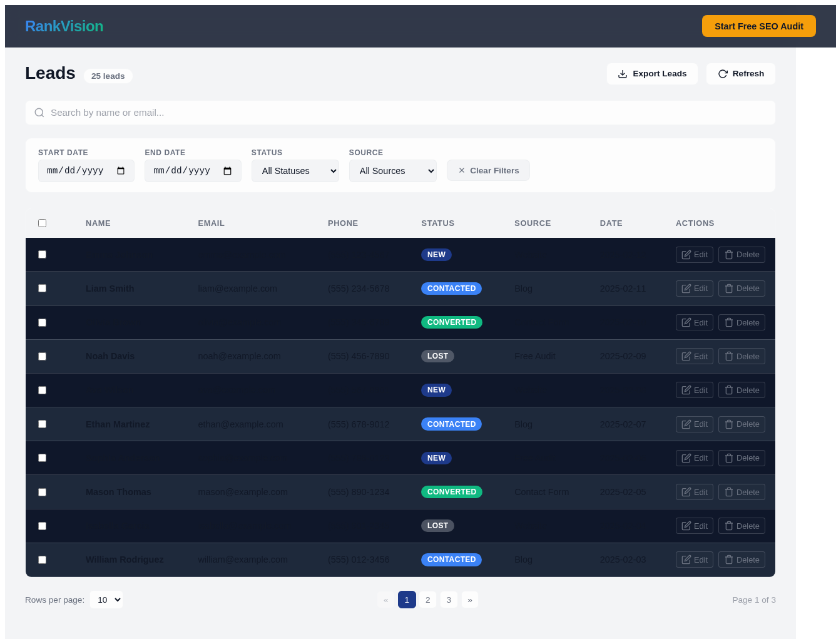Screen dimensions: 836x644
Task: Click the SOURCE column header
Action: point(533,223)
